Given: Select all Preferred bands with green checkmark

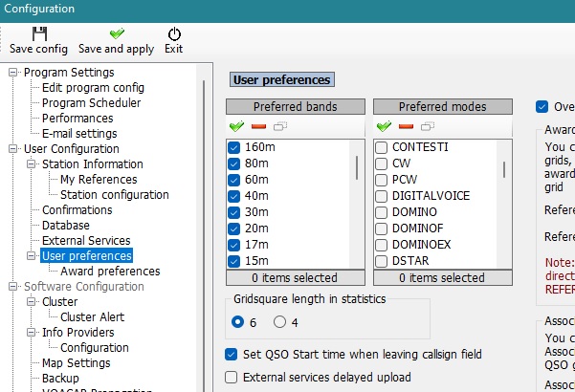Looking at the screenshot, I should 236,126.
